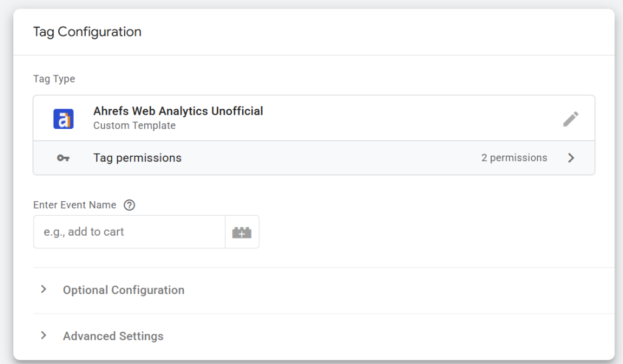The image size is (623, 364).
Task: Select the Ahrefs Web Analytics Unofficial title
Action: click(x=178, y=111)
